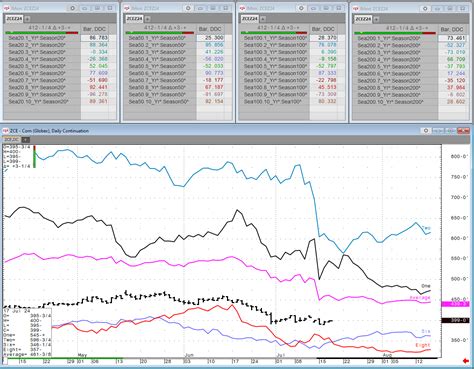Click CQG logo icon of Season100 monitor window

tap(242, 8)
